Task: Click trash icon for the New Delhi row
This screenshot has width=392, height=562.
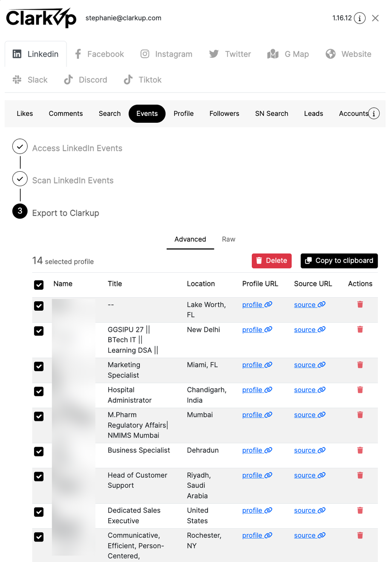Action: tap(360, 329)
